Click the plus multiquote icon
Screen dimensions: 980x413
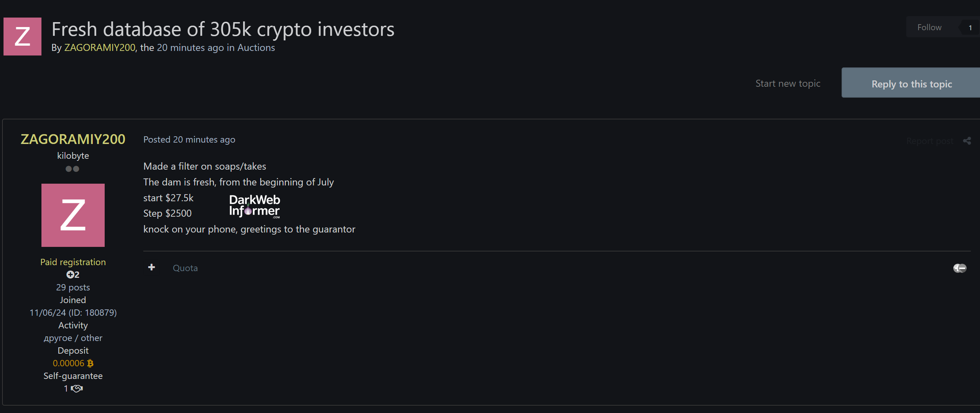tap(151, 267)
